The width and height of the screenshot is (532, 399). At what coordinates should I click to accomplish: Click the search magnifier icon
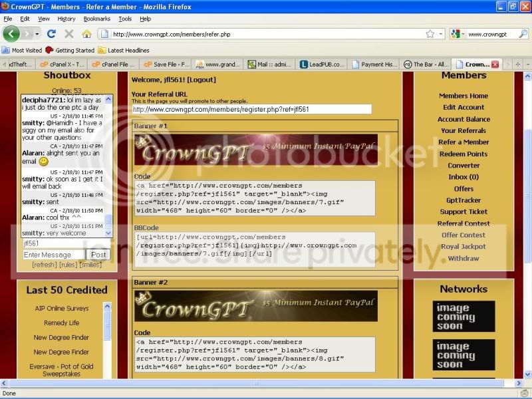click(523, 34)
